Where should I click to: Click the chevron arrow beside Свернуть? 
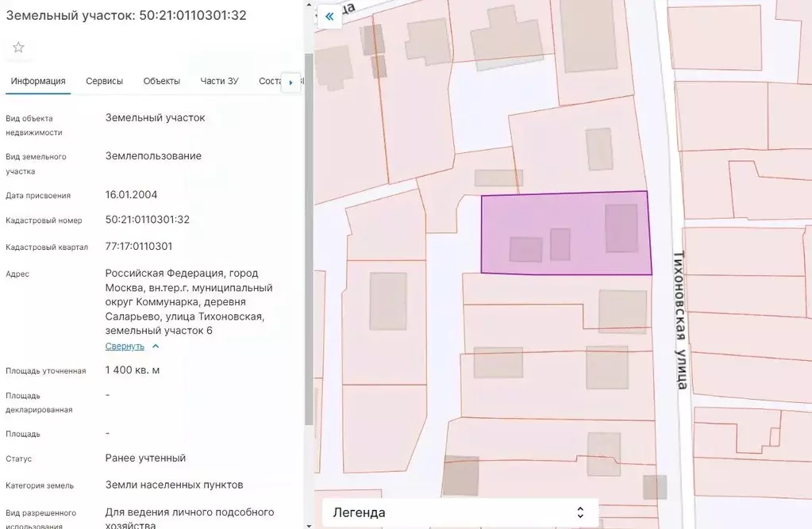[x=156, y=347]
